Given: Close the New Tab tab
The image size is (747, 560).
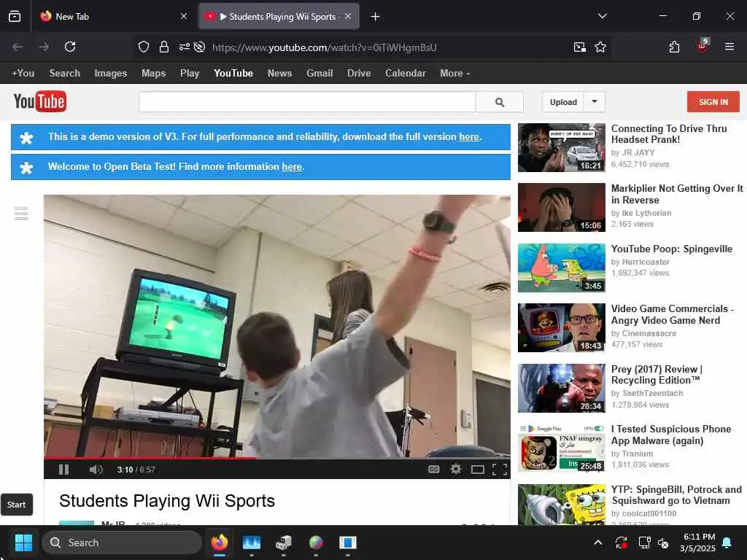Looking at the screenshot, I should 184,17.
